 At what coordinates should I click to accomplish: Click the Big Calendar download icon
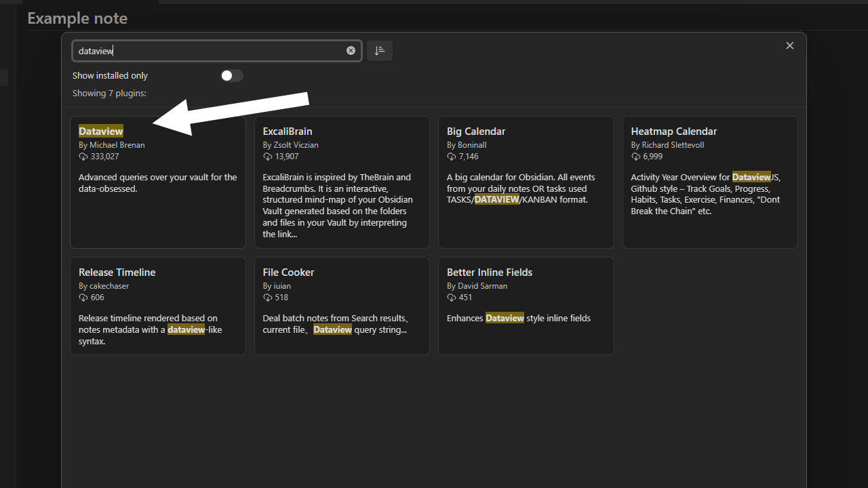coord(452,157)
